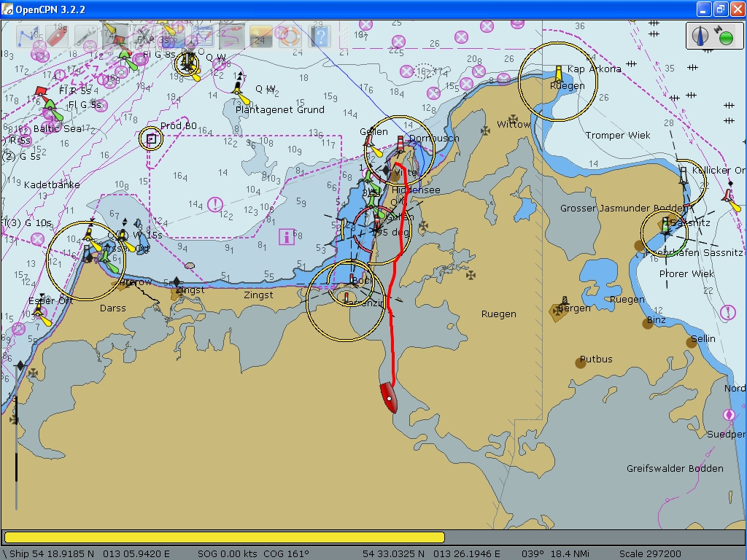Click cursor position 54 33.0325 N
This screenshot has width=747, height=560.
coord(431,554)
